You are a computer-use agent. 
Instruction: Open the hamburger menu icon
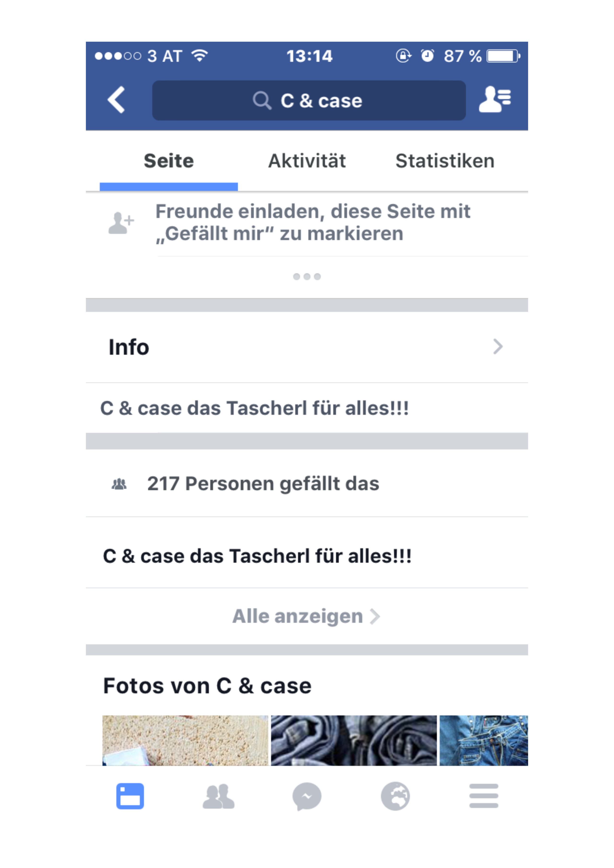point(484,796)
